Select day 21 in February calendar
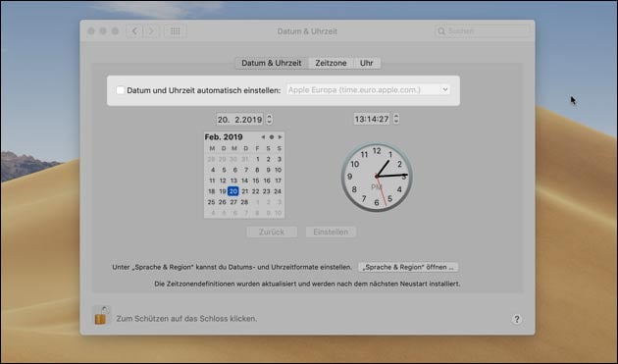The height and width of the screenshot is (364, 618). click(245, 191)
